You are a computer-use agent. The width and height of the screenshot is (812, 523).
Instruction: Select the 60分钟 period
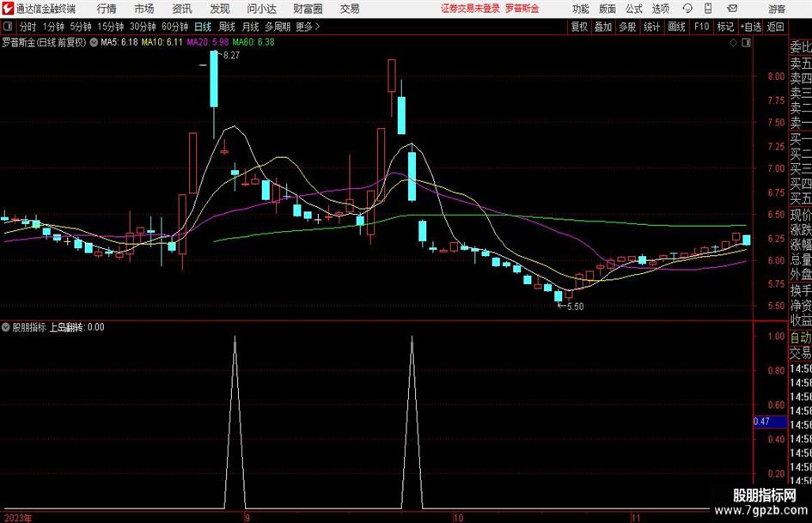(x=174, y=27)
